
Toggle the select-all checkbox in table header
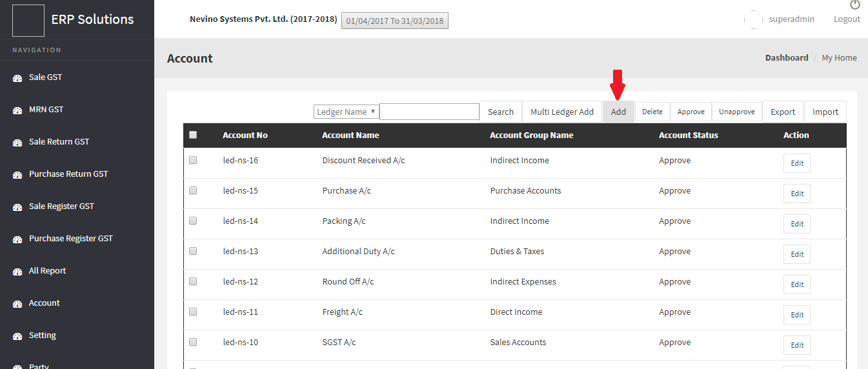pos(193,135)
